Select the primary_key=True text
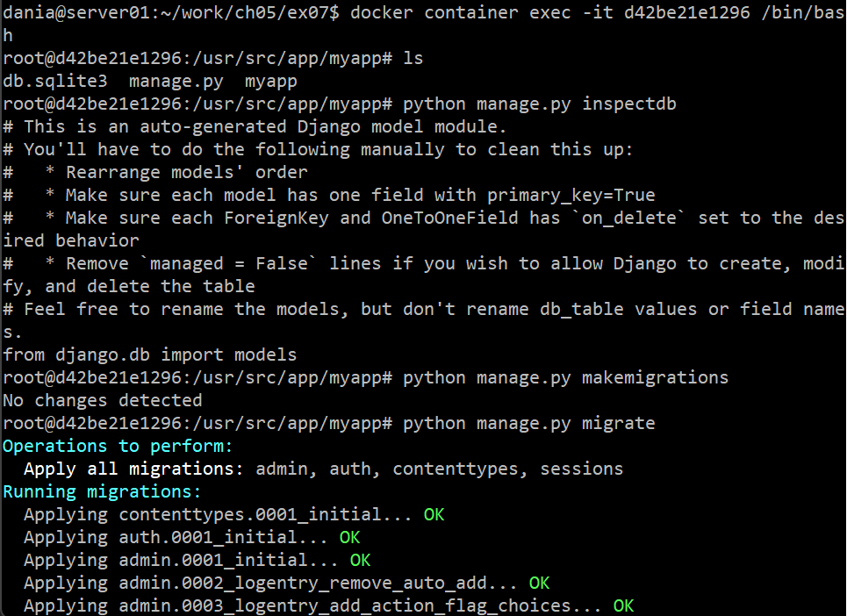The width and height of the screenshot is (847, 616). pyautogui.click(x=571, y=196)
